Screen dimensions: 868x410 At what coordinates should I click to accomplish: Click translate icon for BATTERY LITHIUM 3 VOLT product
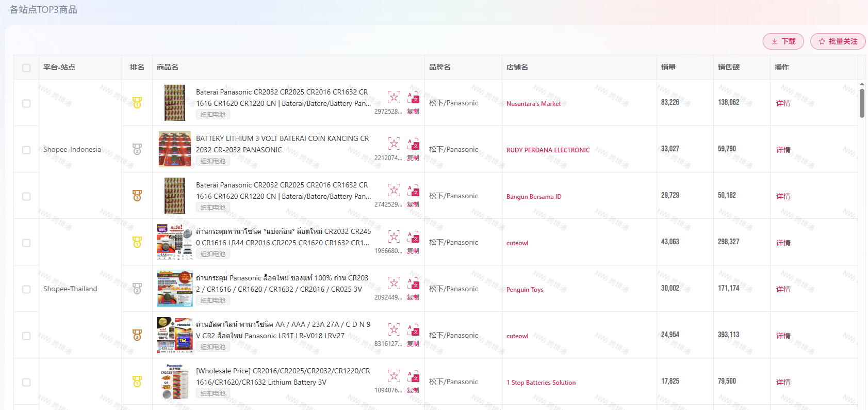pyautogui.click(x=413, y=144)
